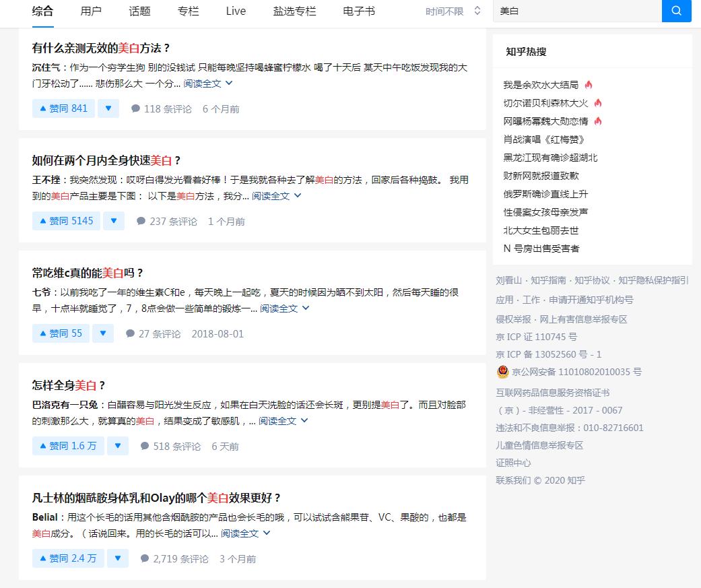This screenshot has width=701, height=588.
Task: Click the search input containing 美白
Action: 579,11
